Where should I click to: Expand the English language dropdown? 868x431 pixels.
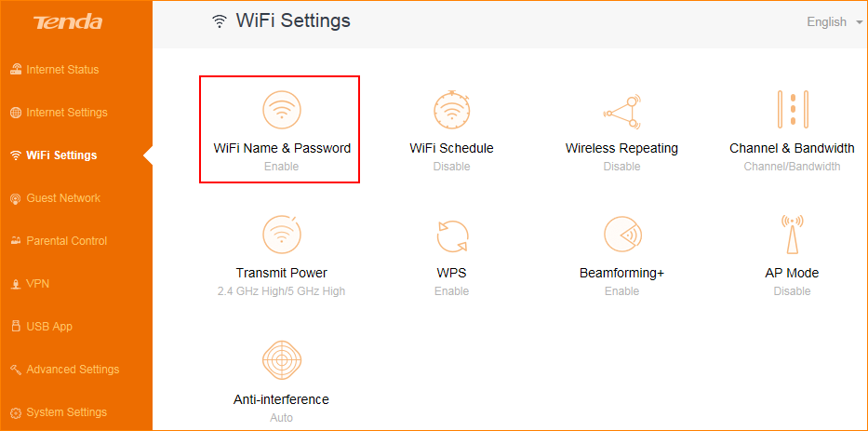tap(834, 22)
